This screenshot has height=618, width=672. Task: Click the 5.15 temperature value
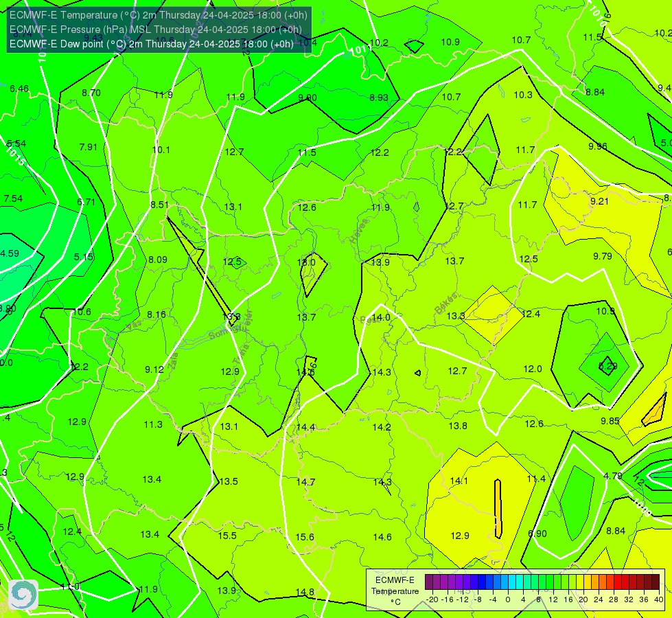point(84,257)
